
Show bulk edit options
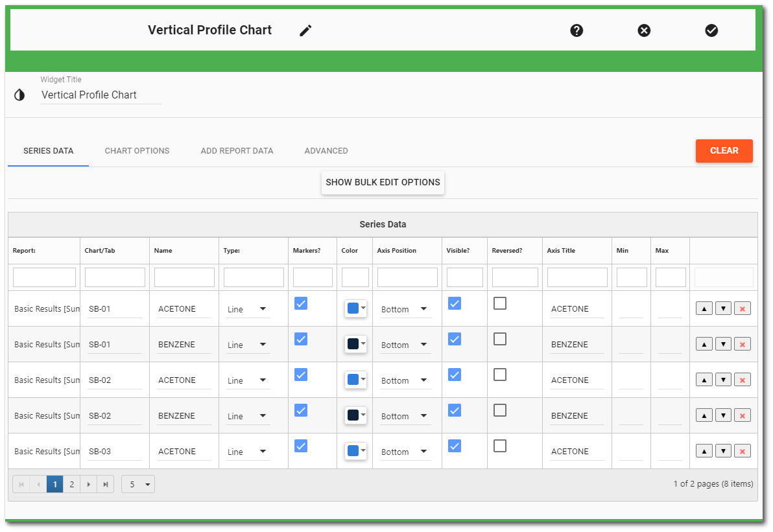click(383, 183)
